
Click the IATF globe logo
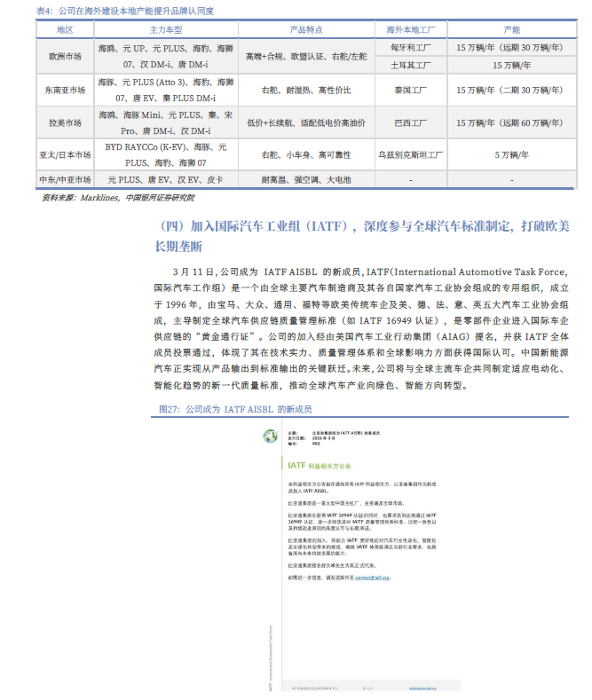(x=270, y=437)
